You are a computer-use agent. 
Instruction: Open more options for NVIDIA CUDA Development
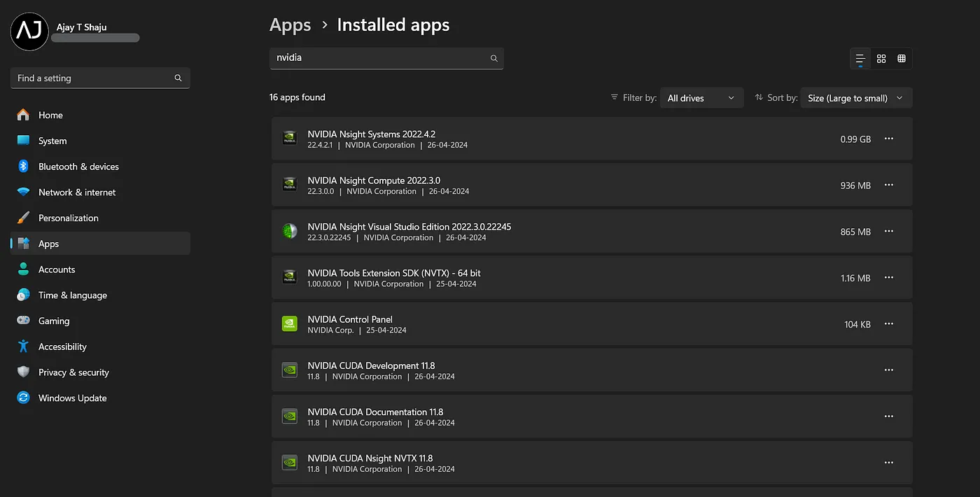tap(889, 370)
